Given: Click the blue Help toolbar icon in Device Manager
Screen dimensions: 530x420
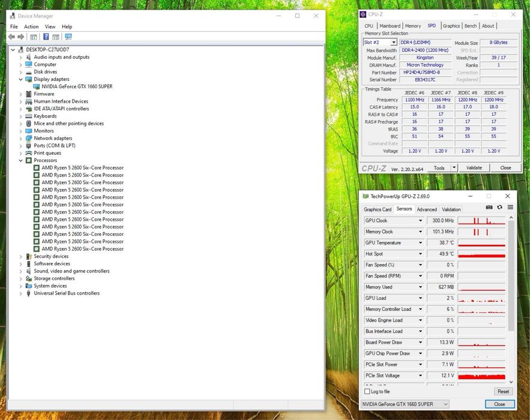Looking at the screenshot, I should (x=46, y=37).
